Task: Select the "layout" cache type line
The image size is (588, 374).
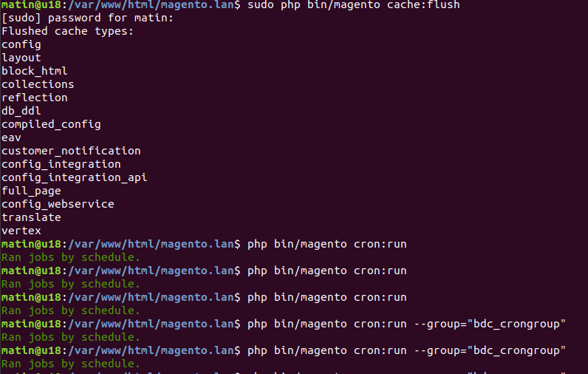Action: [x=21, y=58]
